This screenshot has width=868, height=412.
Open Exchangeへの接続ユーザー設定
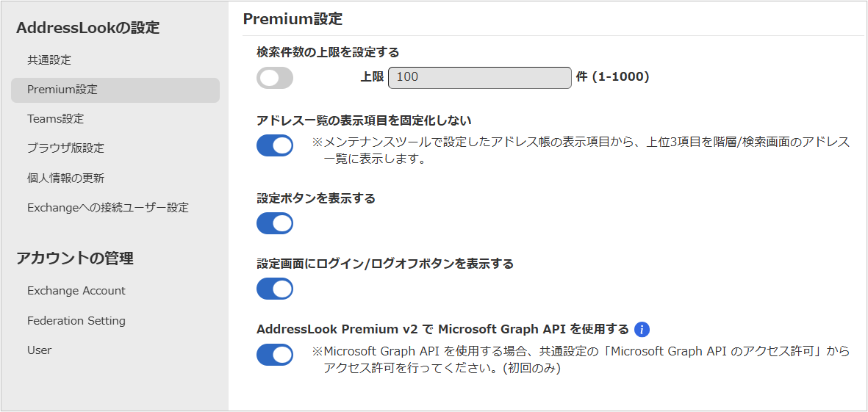(108, 208)
